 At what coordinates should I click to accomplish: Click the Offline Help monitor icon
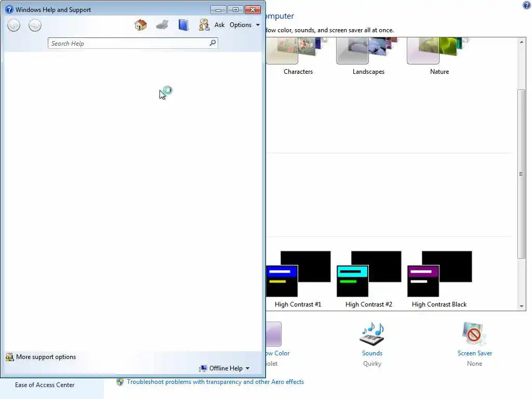tap(203, 368)
